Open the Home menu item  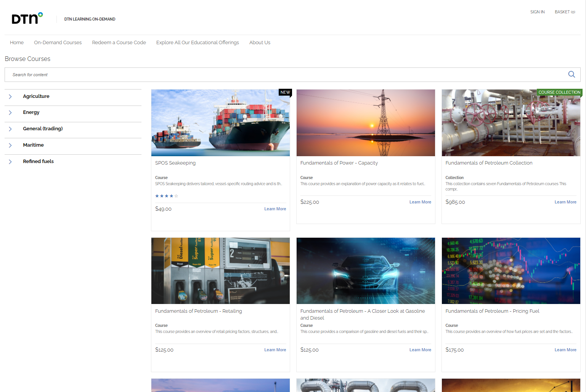click(17, 42)
